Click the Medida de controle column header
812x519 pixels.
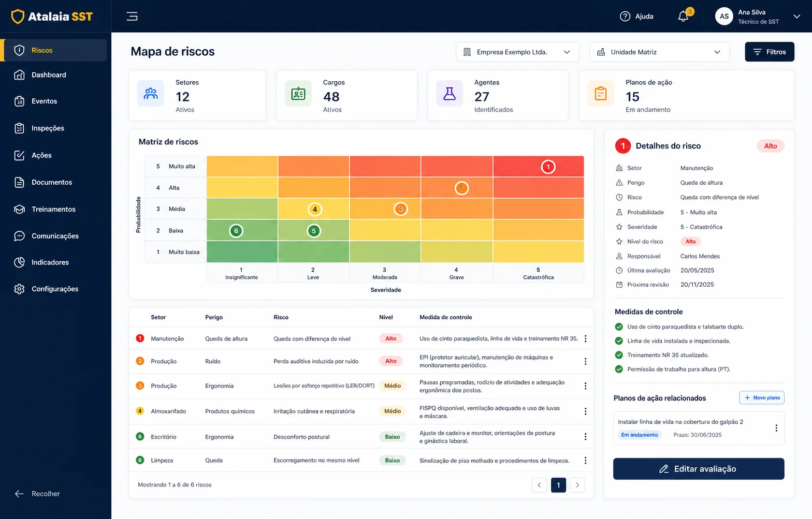click(x=446, y=317)
